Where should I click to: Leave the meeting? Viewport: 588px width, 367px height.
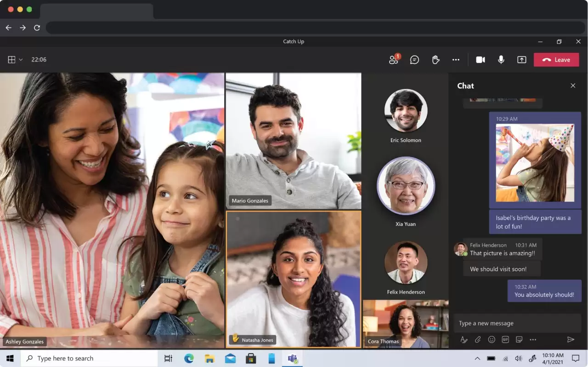coord(556,59)
